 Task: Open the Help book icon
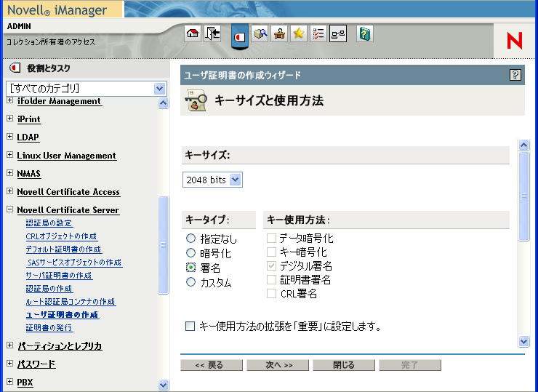pyautogui.click(x=365, y=33)
